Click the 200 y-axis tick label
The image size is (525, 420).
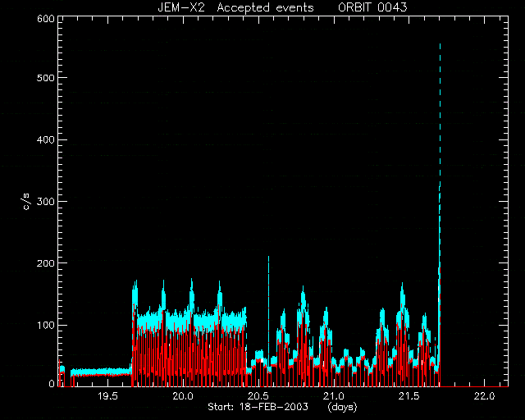[46, 263]
